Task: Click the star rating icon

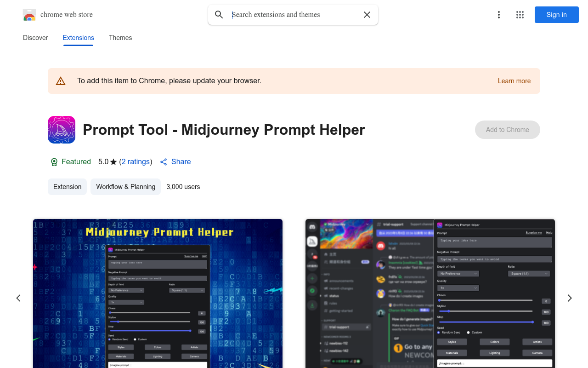Action: (x=113, y=162)
